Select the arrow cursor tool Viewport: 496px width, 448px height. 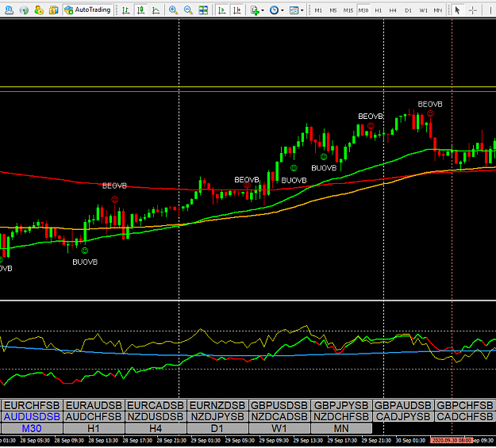[457, 10]
